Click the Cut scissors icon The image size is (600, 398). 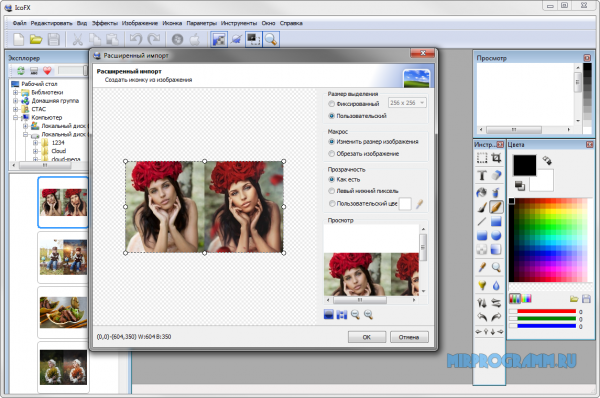pyautogui.click(x=78, y=39)
